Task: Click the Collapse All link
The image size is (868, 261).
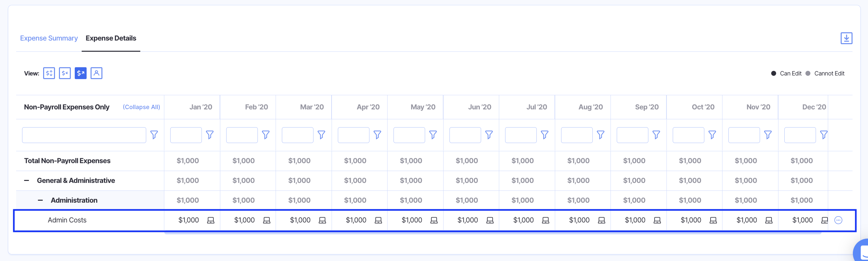Action: tap(141, 107)
